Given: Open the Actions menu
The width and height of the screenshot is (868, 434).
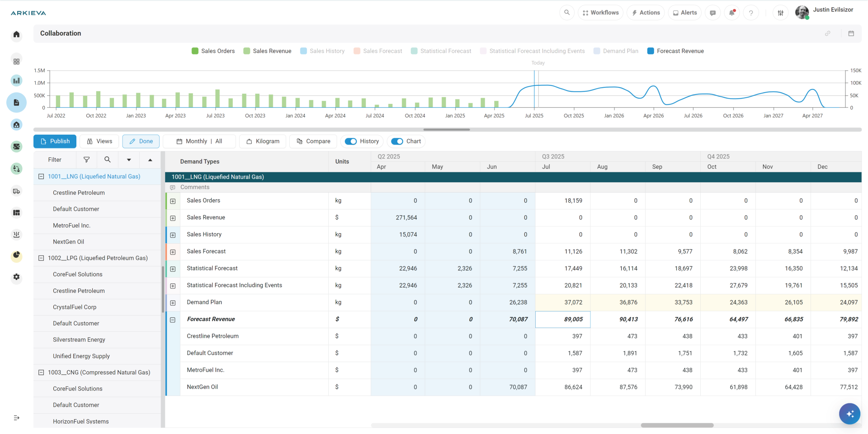Looking at the screenshot, I should click(x=646, y=13).
